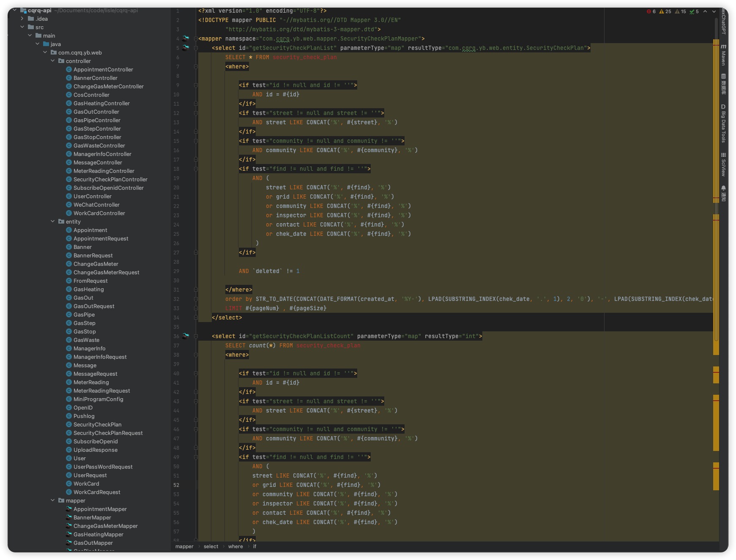This screenshot has height=560, width=736.
Task: Click the class icon beside SecurityCheckPlan
Action: 69,424
